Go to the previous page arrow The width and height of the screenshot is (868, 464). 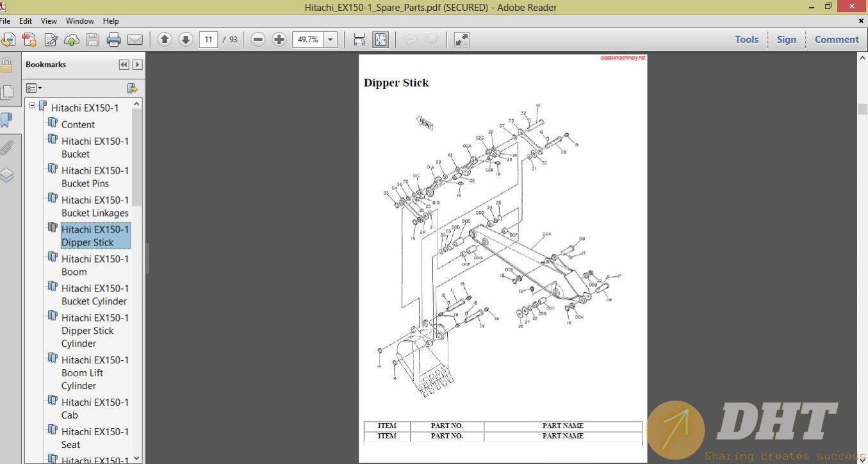(x=165, y=40)
